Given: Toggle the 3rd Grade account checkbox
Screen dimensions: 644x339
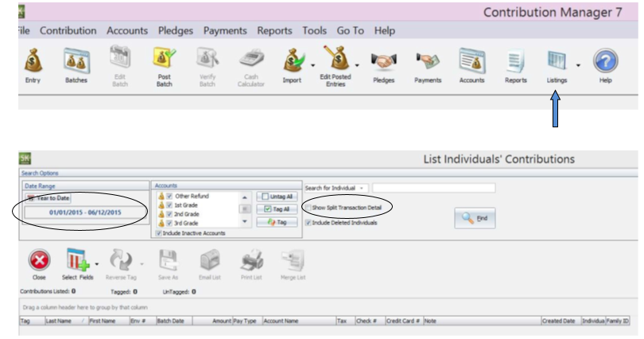Looking at the screenshot, I should coord(169,223).
